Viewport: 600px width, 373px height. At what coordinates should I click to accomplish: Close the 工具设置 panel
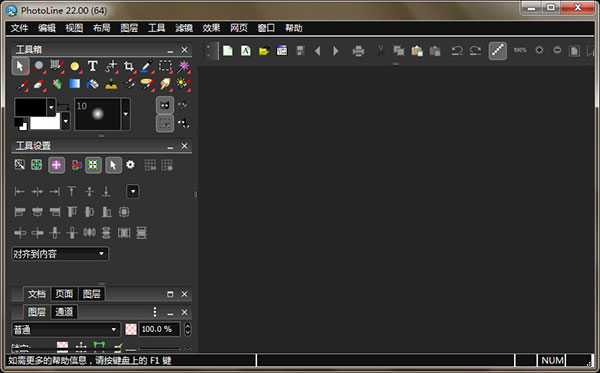point(184,146)
